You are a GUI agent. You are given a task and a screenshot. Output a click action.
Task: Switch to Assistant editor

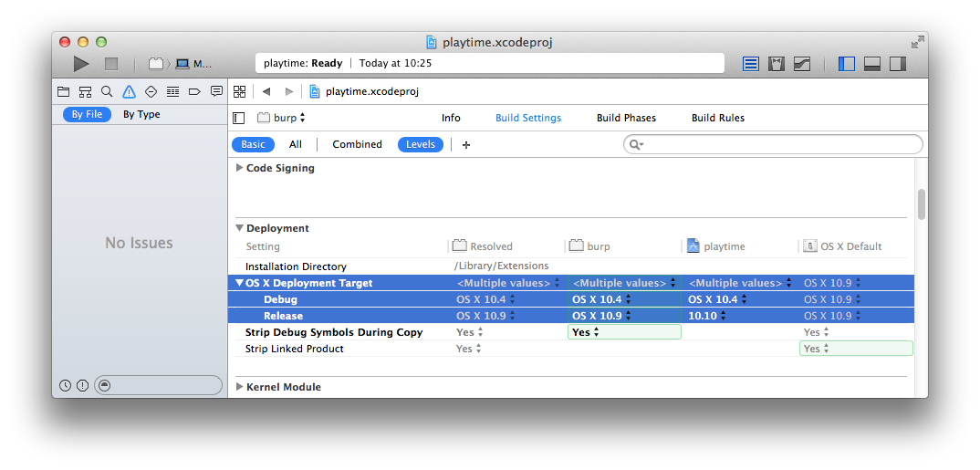tap(777, 64)
